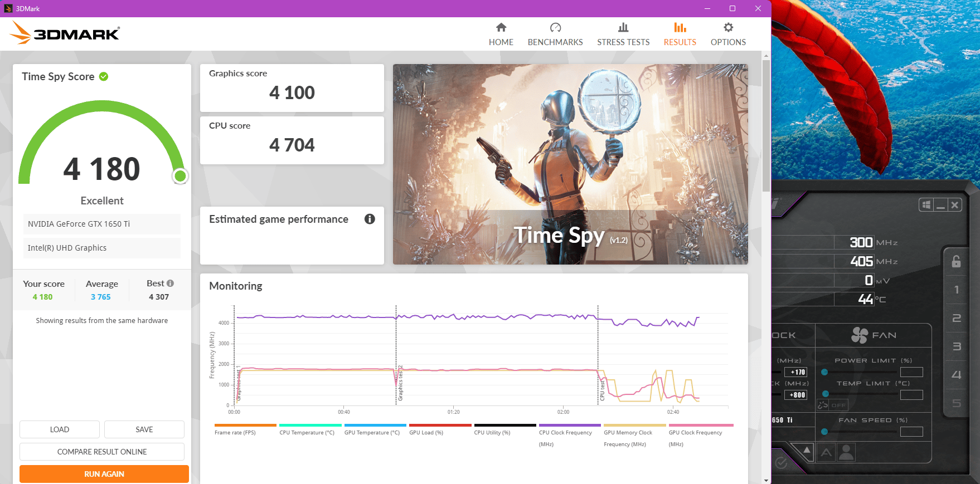The width and height of the screenshot is (980, 484).
Task: Select the Results tab
Action: [680, 34]
